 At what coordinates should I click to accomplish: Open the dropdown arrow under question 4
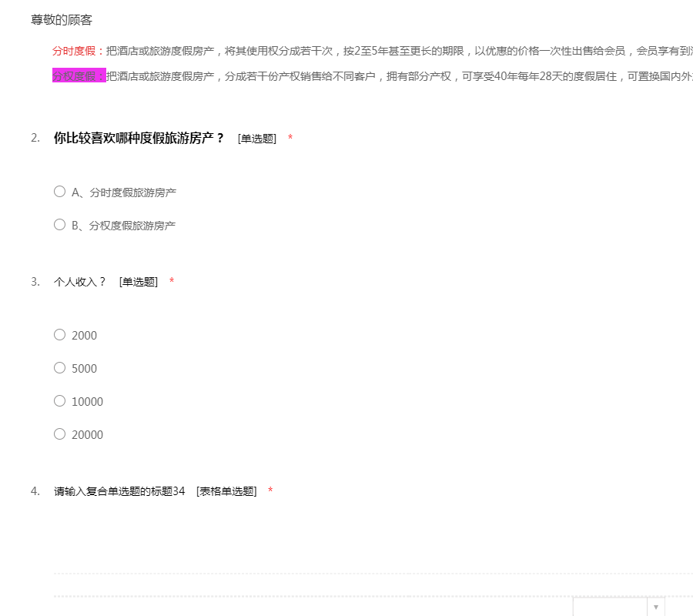(x=655, y=607)
